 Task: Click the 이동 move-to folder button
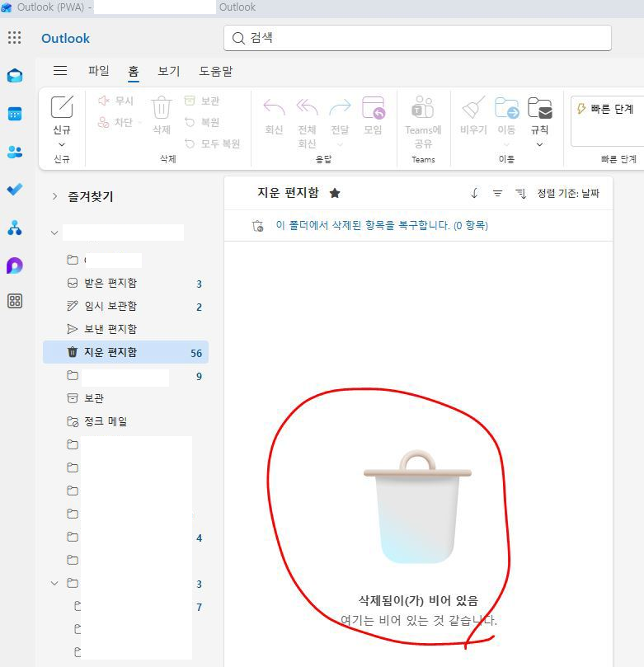pyautogui.click(x=506, y=115)
